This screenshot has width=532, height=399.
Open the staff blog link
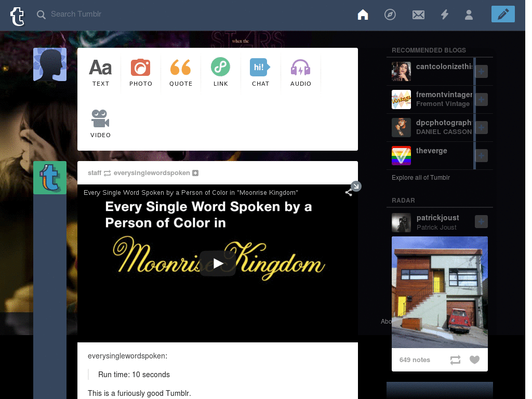95,173
